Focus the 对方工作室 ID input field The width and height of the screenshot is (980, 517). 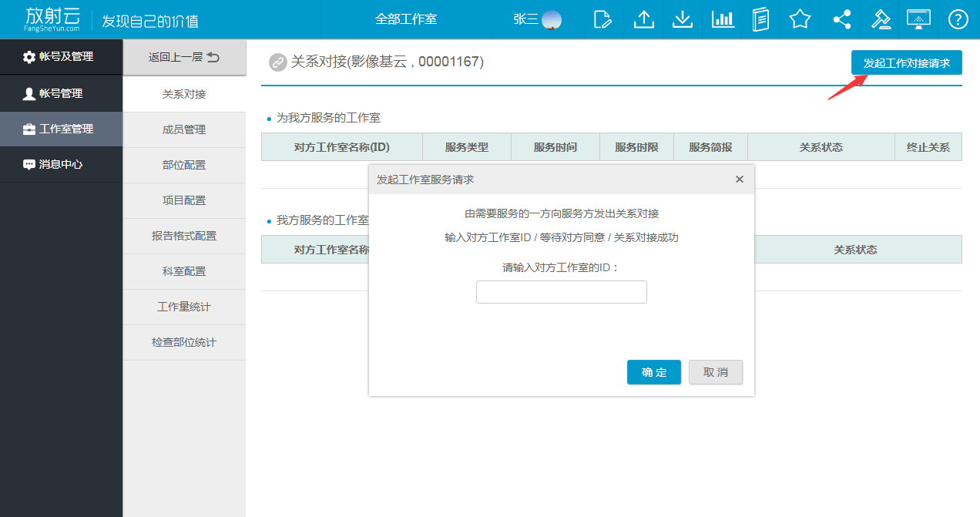click(x=562, y=292)
